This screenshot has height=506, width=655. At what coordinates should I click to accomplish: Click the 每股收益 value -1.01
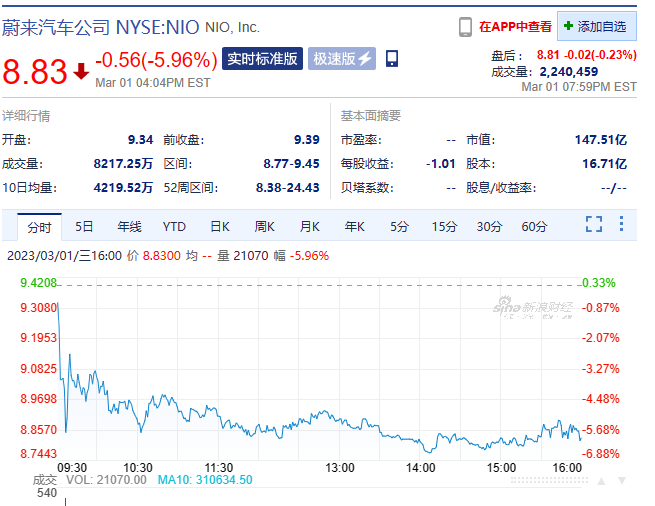[441, 163]
